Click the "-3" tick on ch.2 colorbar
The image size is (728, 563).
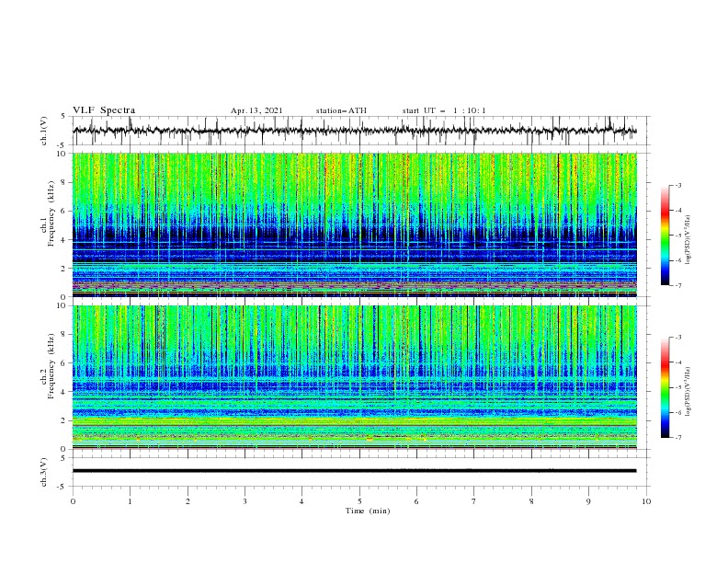678,338
